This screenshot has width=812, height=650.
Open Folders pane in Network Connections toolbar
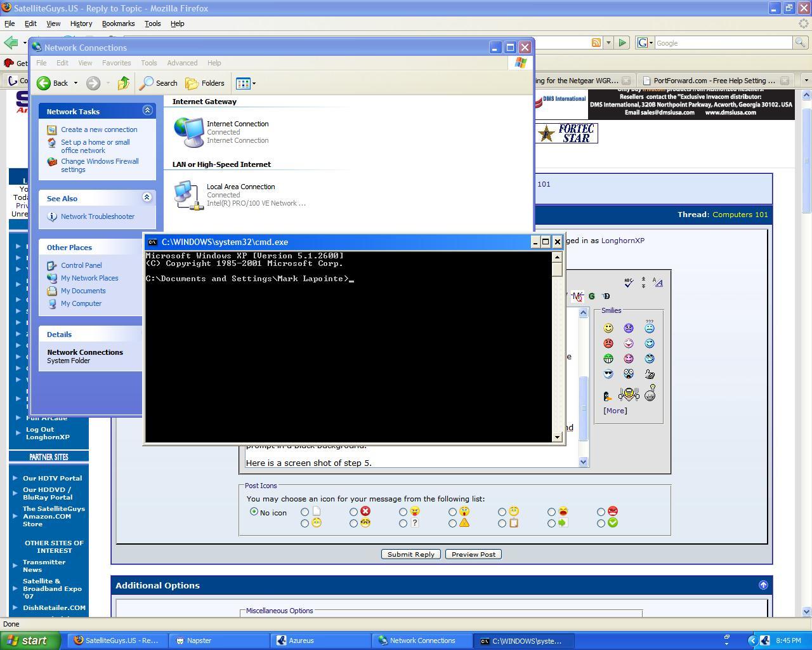[205, 83]
